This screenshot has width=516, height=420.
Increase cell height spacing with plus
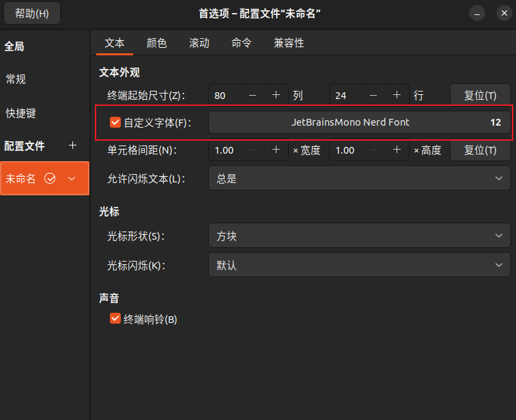(x=397, y=150)
